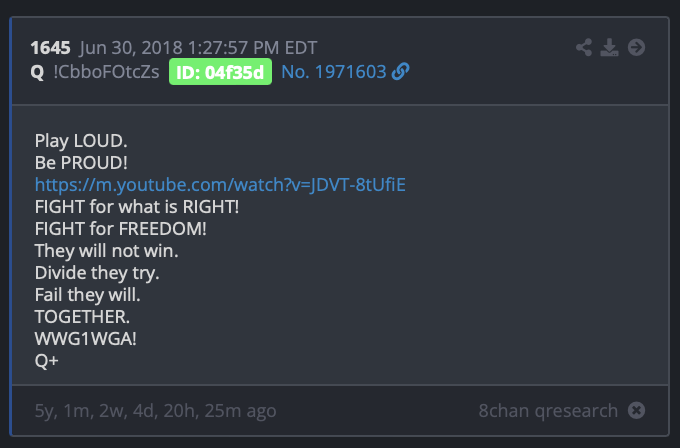This screenshot has width=680, height=448.
Task: Click the "They will not win." line
Action: (x=106, y=251)
